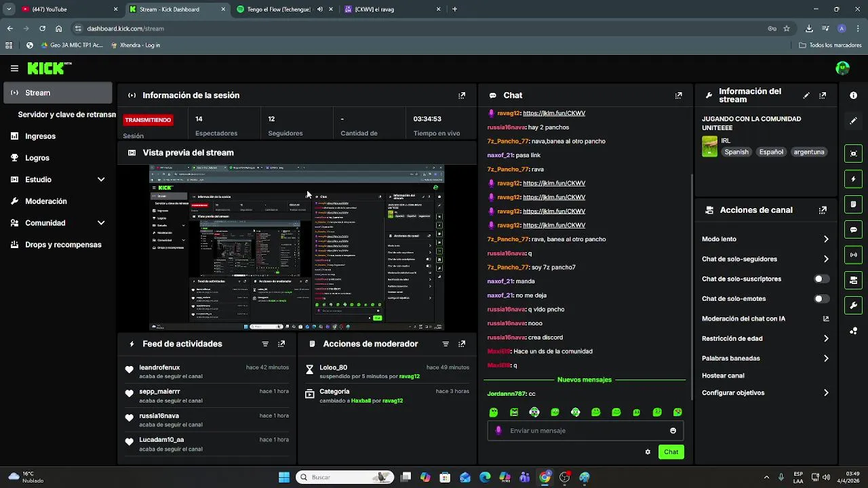The image size is (868, 488).
Task: Open Modo lento options arrow
Action: click(x=826, y=239)
